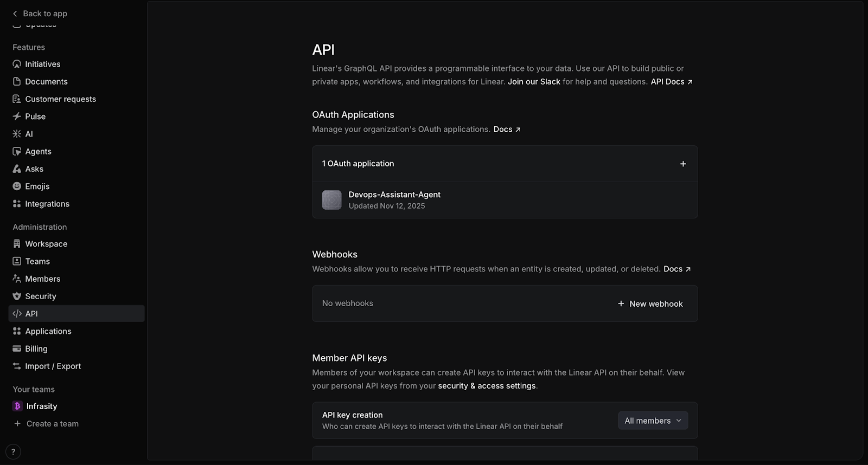Click the Security shield icon

point(17,296)
